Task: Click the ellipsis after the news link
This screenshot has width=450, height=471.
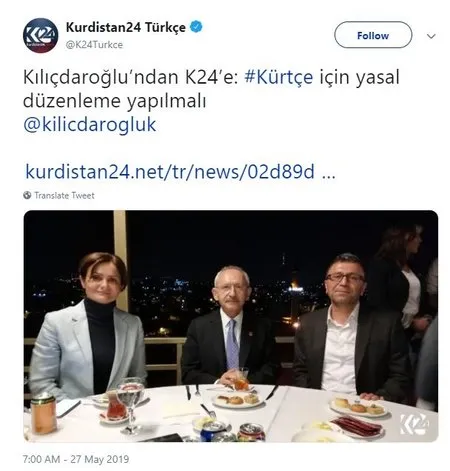Action: (x=328, y=172)
